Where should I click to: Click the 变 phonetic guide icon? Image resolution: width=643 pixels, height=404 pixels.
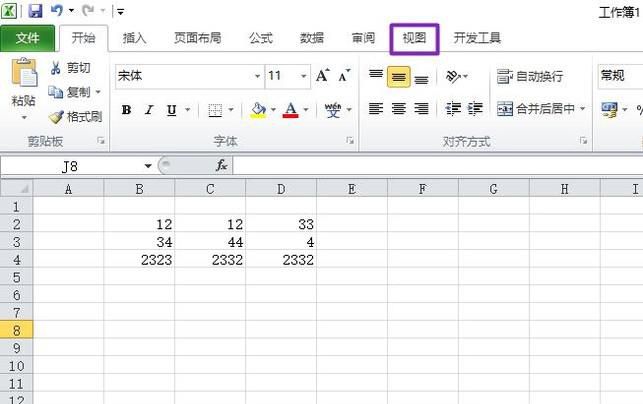click(x=333, y=110)
